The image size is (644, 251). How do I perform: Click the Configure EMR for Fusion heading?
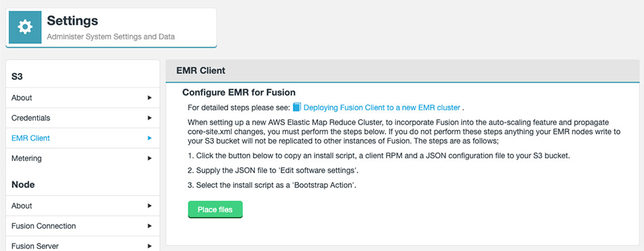[x=239, y=92]
